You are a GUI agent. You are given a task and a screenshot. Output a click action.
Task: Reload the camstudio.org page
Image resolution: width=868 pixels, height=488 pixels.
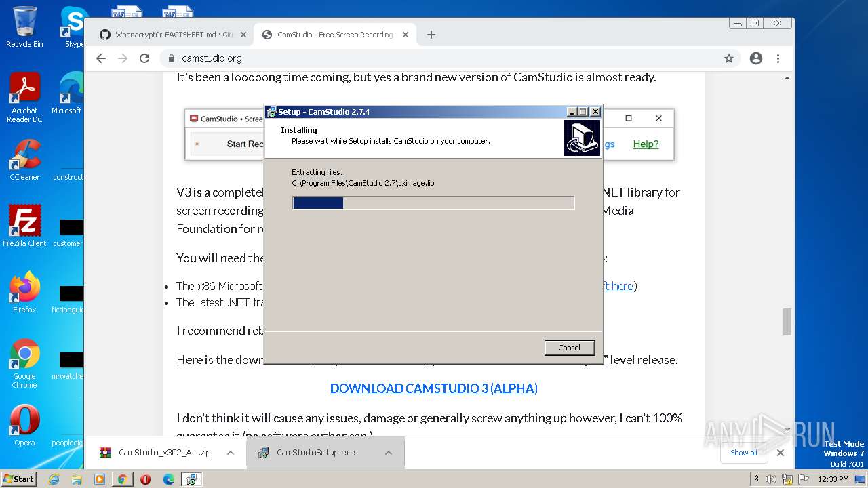tap(144, 58)
